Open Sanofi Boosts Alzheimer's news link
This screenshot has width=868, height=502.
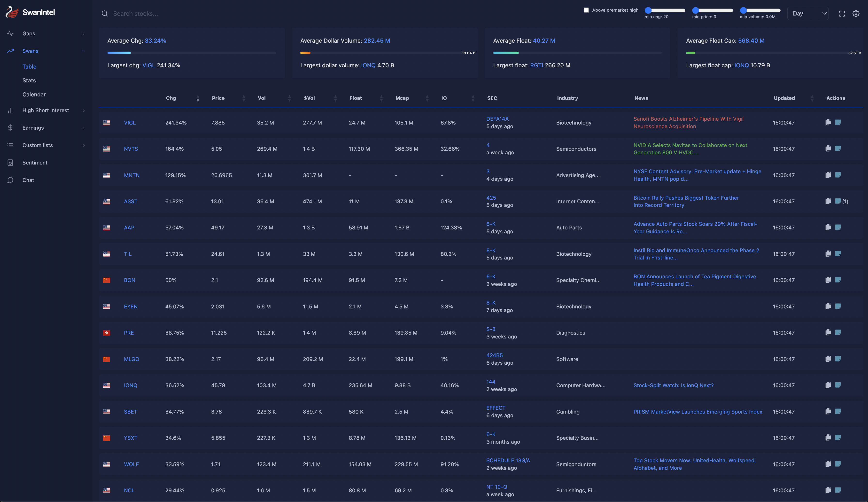[x=688, y=123]
